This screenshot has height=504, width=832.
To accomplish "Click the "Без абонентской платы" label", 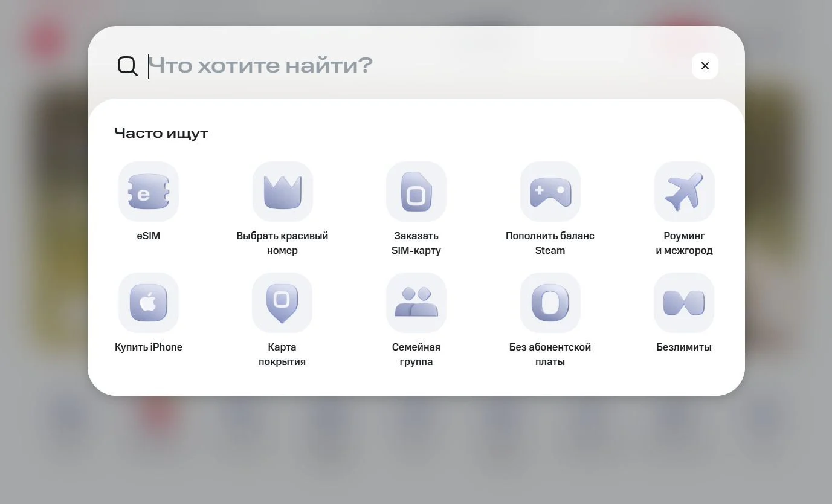I will coord(550,354).
